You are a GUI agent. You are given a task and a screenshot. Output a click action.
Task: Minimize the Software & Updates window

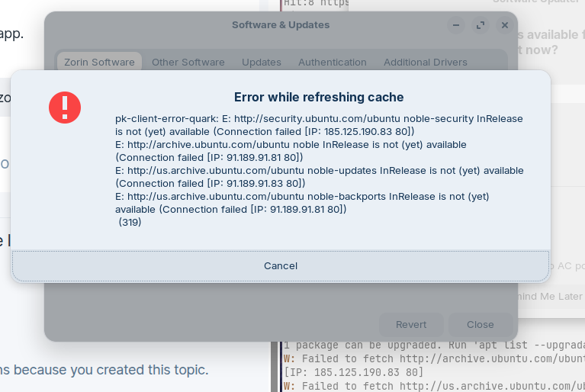(x=456, y=25)
